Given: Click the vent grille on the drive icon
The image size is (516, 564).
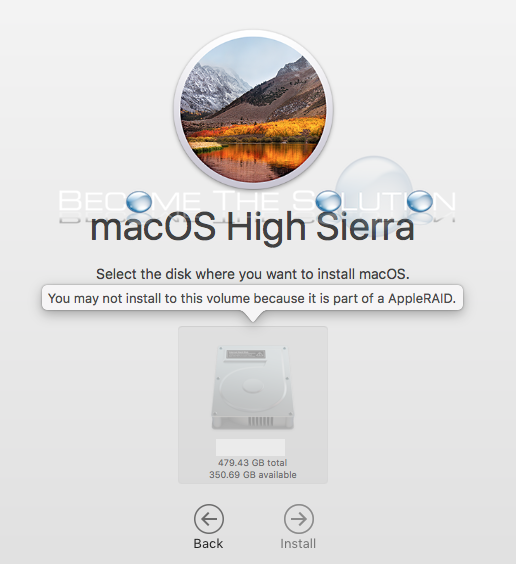Looking at the screenshot, I should click(x=261, y=421).
